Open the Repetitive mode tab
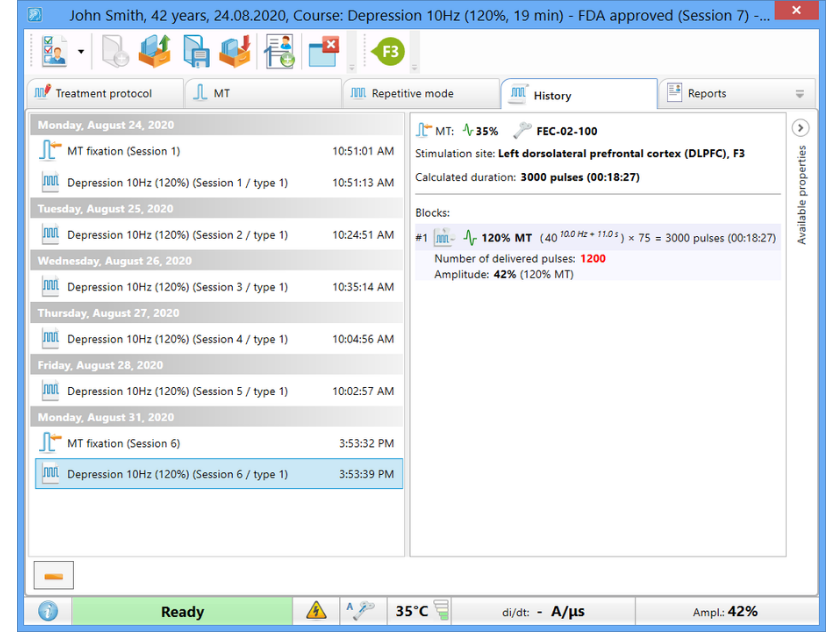Image resolution: width=827 pixels, height=633 pixels. (x=411, y=93)
